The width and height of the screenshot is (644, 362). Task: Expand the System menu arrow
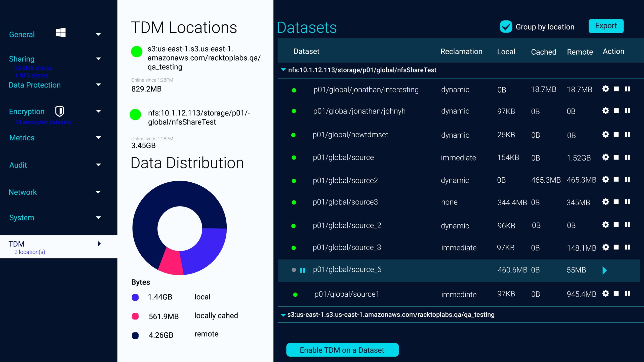pos(98,218)
